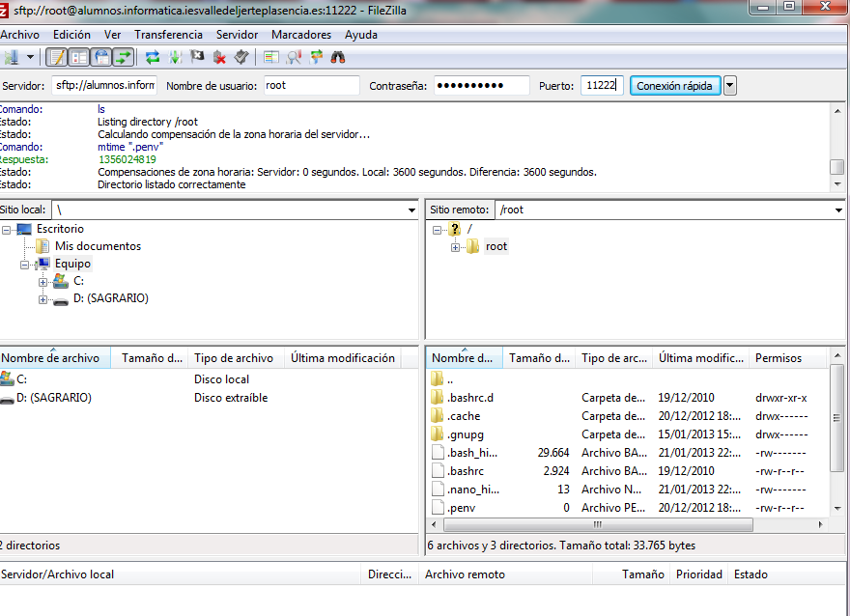This screenshot has width=850, height=616.
Task: Refresh file and folder lists
Action: (153, 57)
